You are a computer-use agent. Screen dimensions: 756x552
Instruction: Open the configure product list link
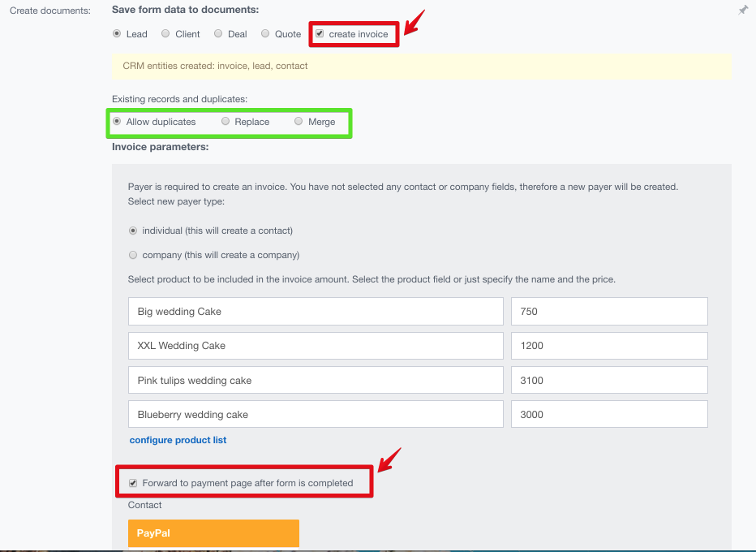tap(178, 440)
